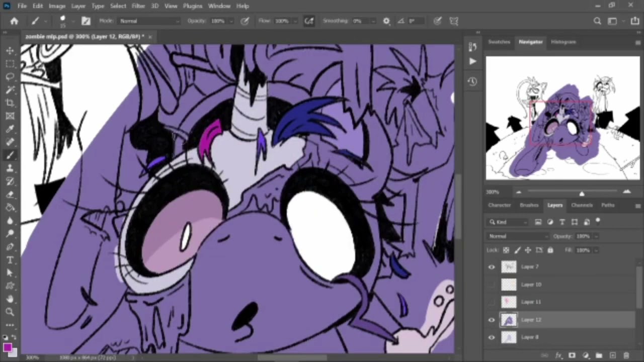Select the Eraser tool

[10, 194]
